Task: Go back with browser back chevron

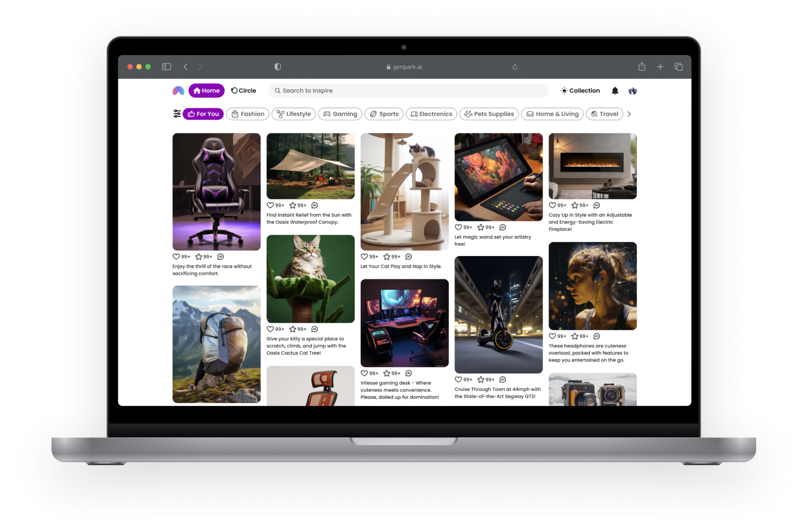Action: (185, 67)
